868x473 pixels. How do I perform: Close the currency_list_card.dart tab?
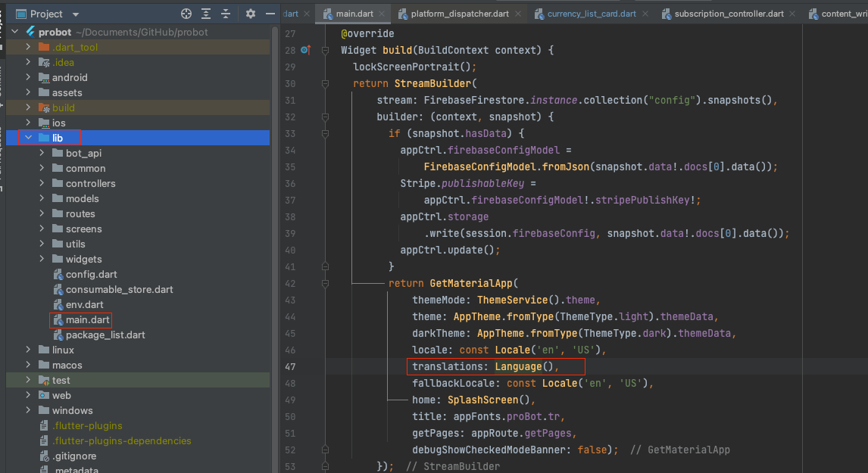pos(646,14)
